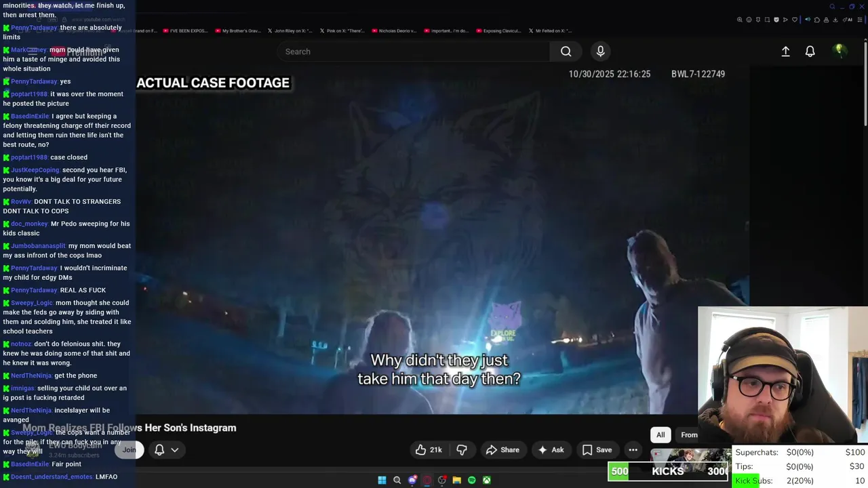The image size is (868, 488).
Task: Switch to "Pink on X" tab
Action: (x=342, y=30)
